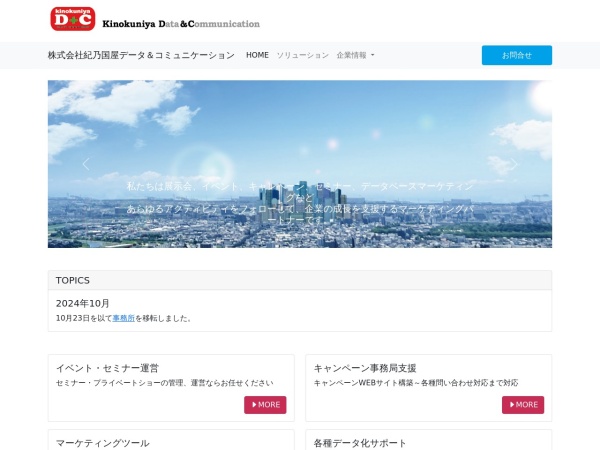The image size is (600, 450).
Task: Click the マーケティングツール card heading
Action: [102, 443]
